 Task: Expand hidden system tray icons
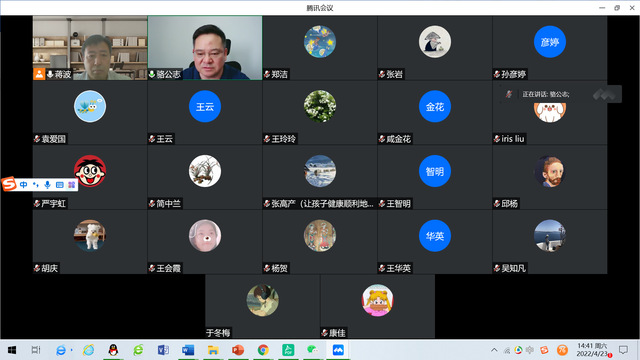[494, 350]
